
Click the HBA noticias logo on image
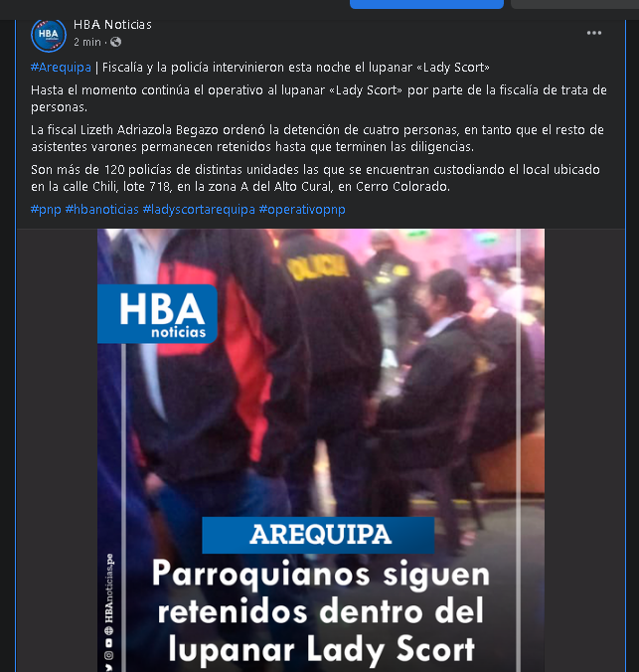click(x=157, y=314)
